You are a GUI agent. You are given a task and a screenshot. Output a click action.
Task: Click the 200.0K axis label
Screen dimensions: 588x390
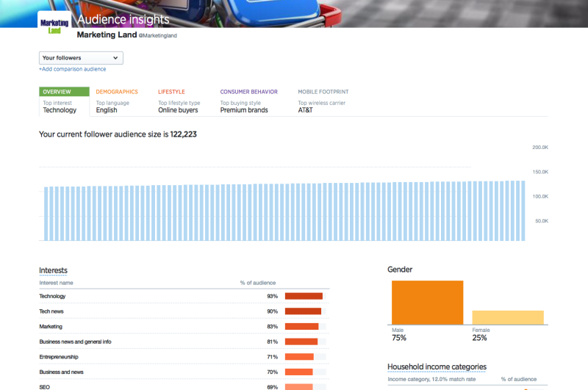point(540,148)
